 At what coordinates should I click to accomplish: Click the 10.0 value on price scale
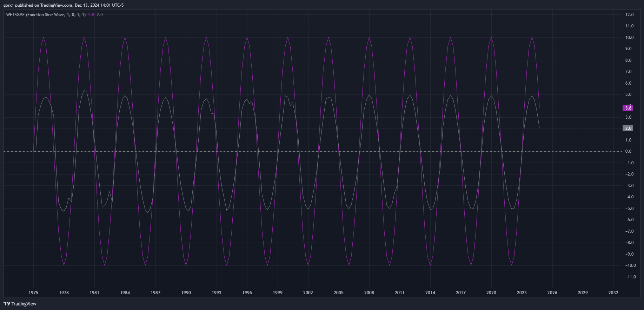pos(629,38)
